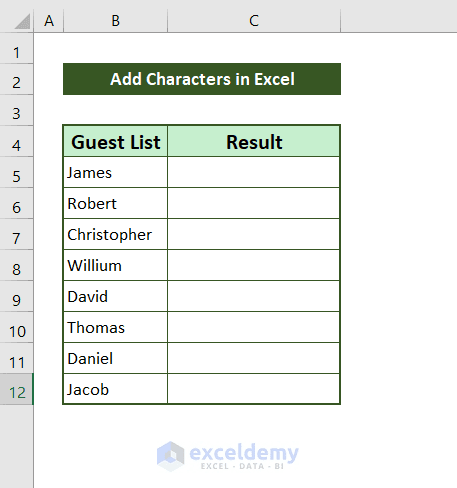Select the empty Result cell next to Robert
The image size is (457, 488).
[254, 203]
